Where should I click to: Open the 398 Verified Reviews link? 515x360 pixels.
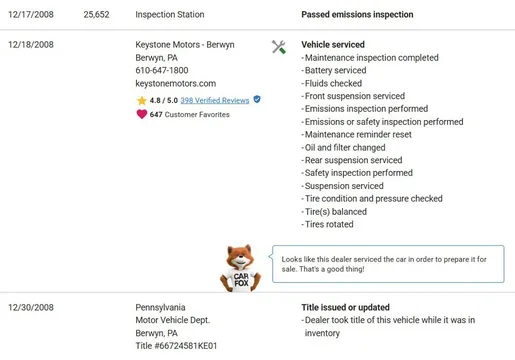[x=215, y=100]
